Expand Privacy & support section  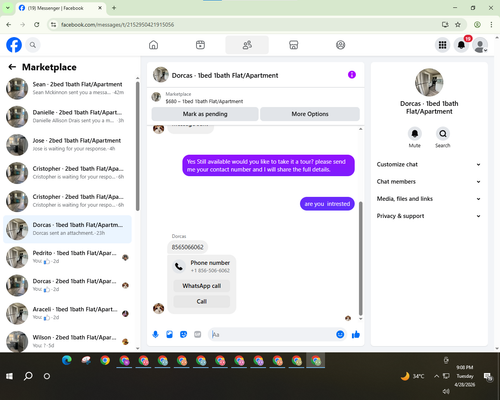(429, 216)
